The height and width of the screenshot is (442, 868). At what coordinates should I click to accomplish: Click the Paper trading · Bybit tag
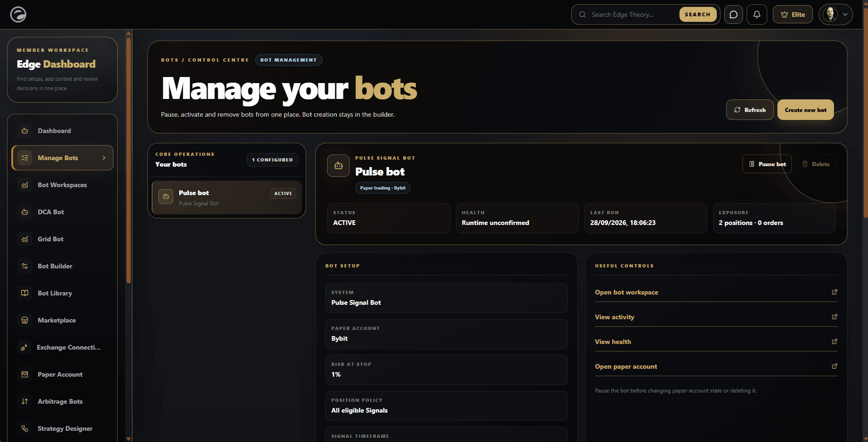383,188
